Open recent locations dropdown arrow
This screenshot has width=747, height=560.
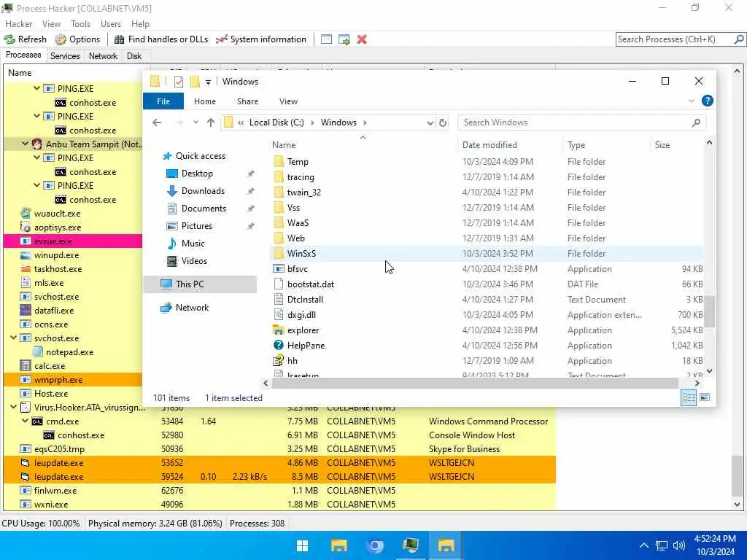coord(196,122)
